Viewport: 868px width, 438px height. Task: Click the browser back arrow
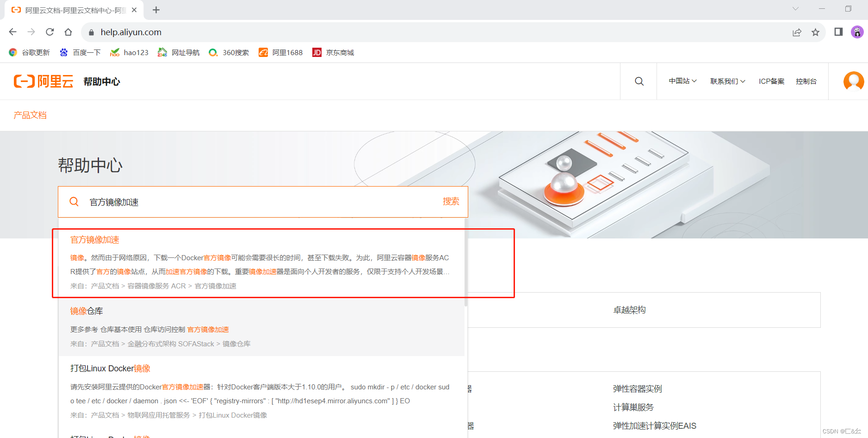tap(12, 31)
